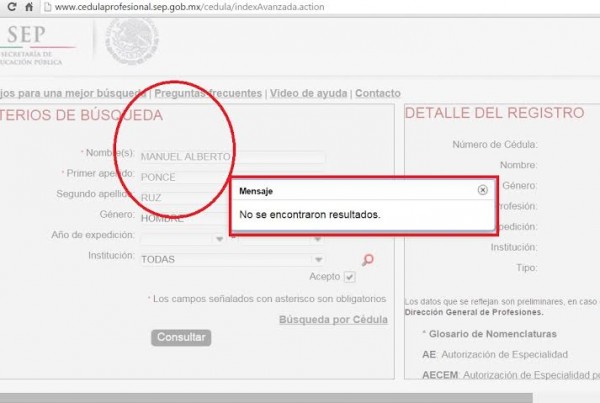
Task: Click the obligatory fields asterisk note
Action: click(x=267, y=299)
